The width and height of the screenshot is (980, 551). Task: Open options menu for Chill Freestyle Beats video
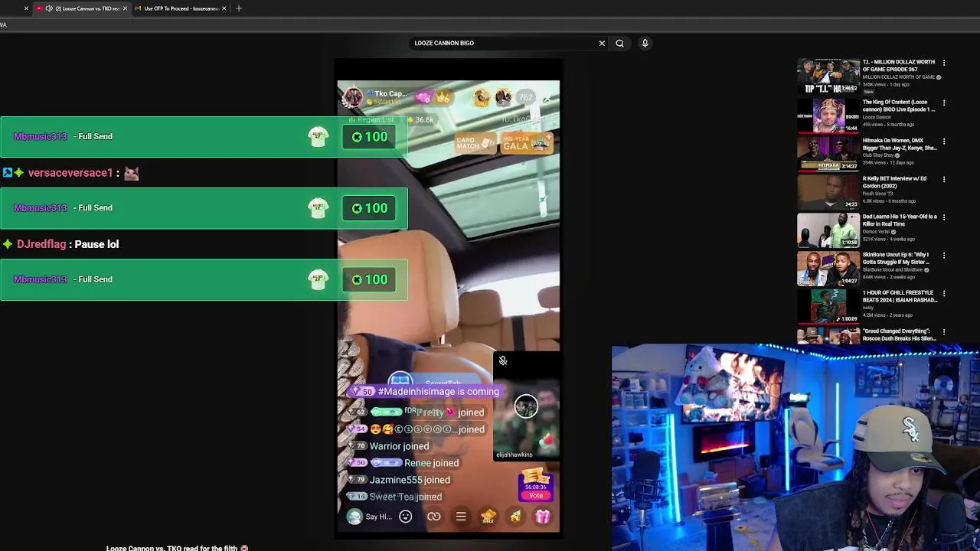944,293
